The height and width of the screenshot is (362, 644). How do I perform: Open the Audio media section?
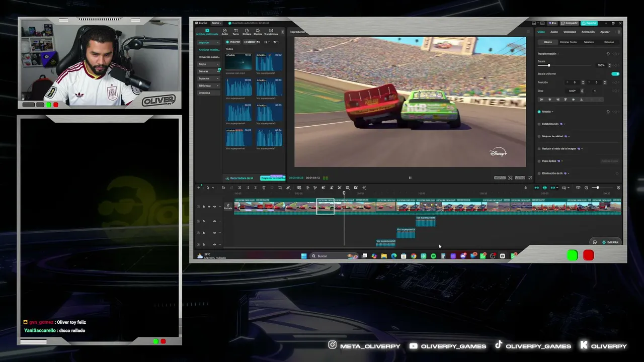225,32
